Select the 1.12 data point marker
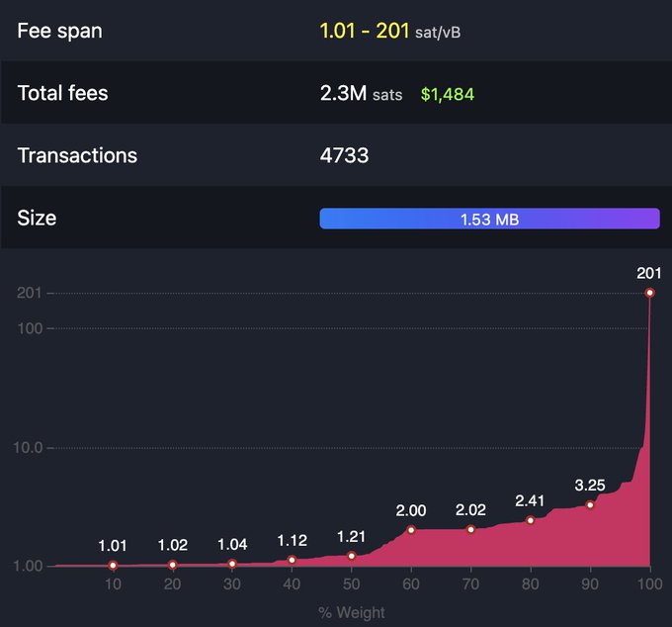Viewport: 672px width, 627px height. (292, 560)
